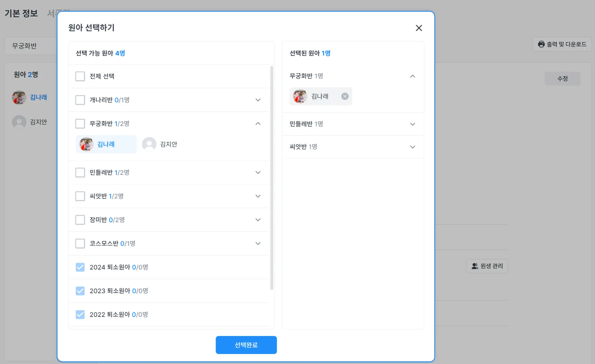Tick the 장미반 class checkbox
This screenshot has height=364, width=595.
(x=80, y=220)
